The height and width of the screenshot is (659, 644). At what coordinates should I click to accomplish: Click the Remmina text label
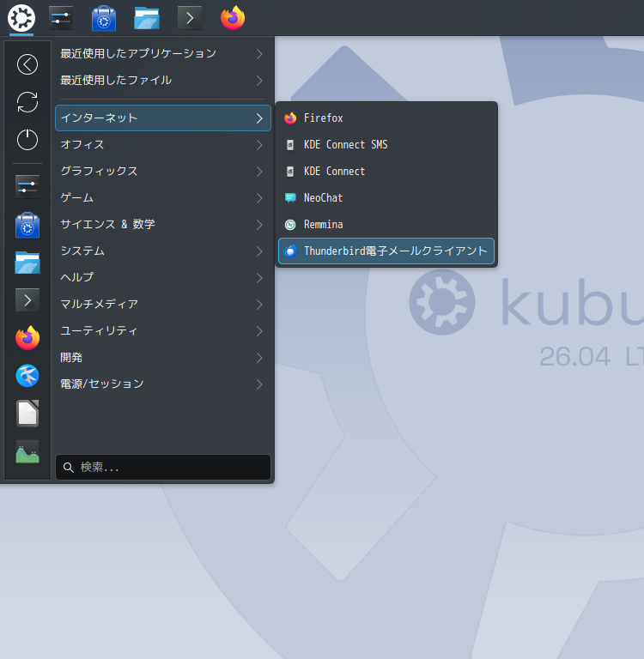click(x=323, y=225)
